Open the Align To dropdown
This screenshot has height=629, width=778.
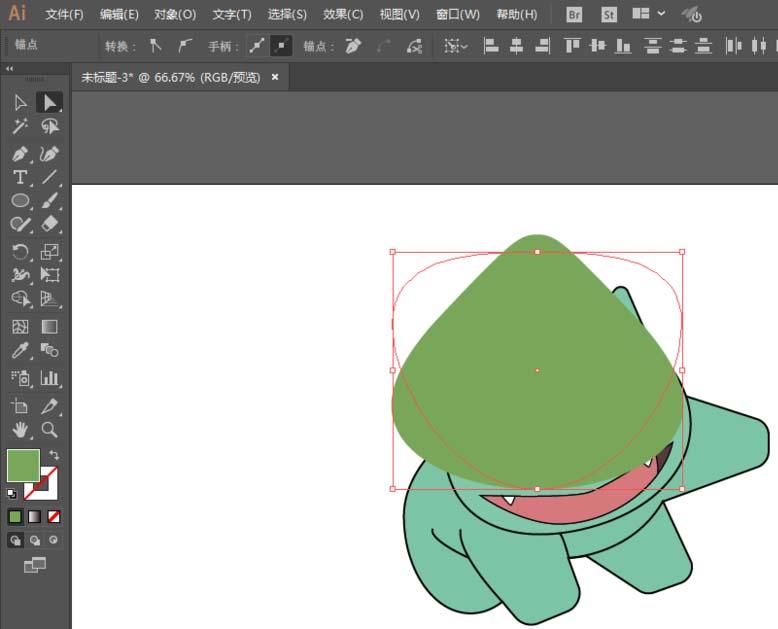click(455, 46)
